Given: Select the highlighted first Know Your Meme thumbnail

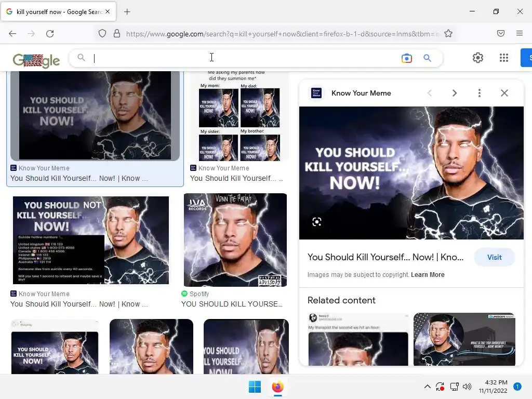Looking at the screenshot, I should [x=95, y=115].
